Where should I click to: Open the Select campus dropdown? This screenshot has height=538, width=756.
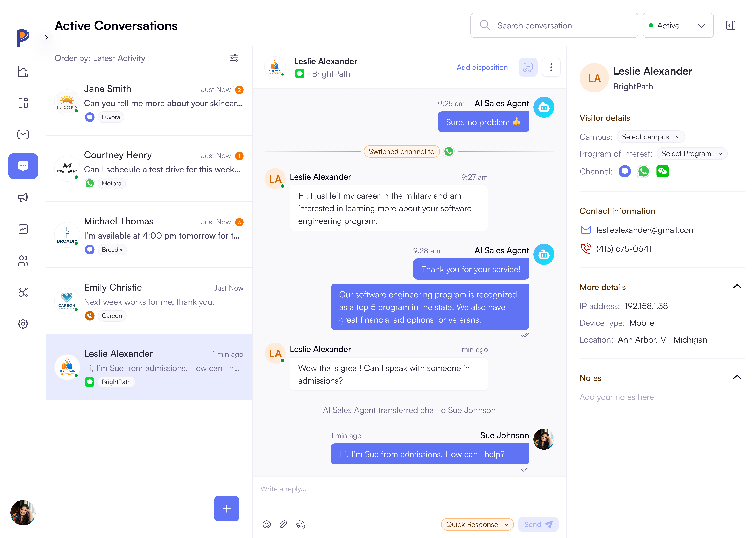[x=650, y=137]
